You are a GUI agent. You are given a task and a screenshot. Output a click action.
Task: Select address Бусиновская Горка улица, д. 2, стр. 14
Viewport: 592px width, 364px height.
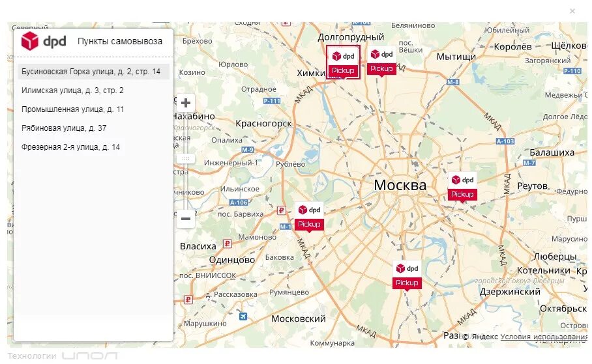coord(93,71)
